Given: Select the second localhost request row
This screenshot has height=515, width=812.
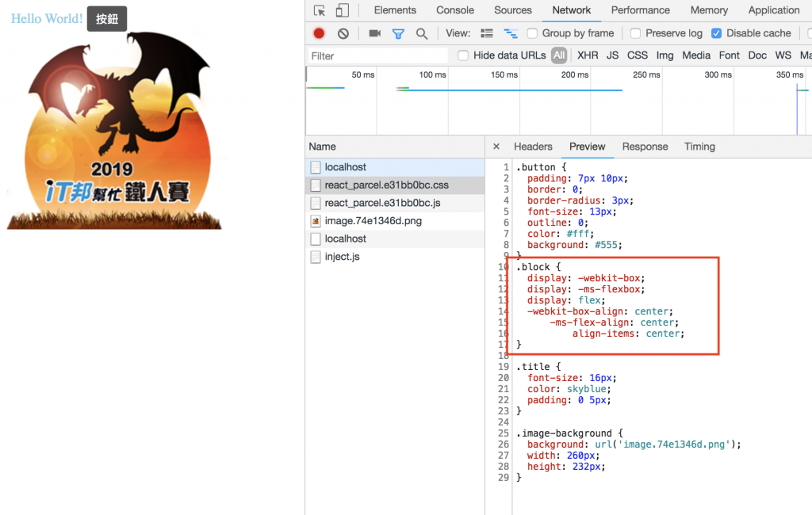Looking at the screenshot, I should pyautogui.click(x=395, y=238).
